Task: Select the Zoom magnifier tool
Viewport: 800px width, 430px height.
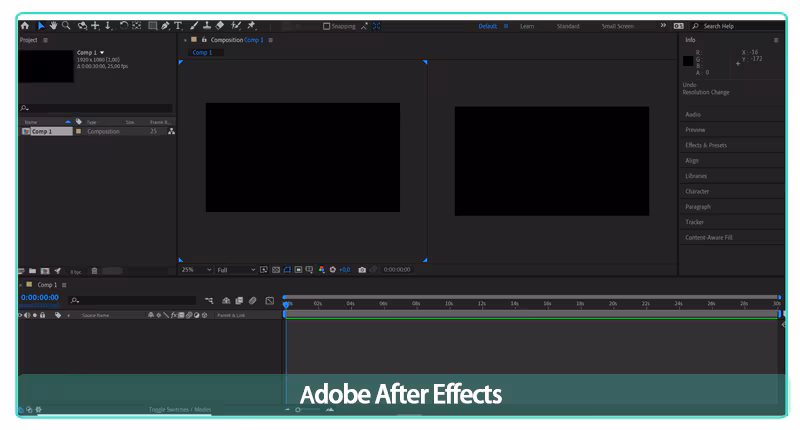Action: [66, 26]
